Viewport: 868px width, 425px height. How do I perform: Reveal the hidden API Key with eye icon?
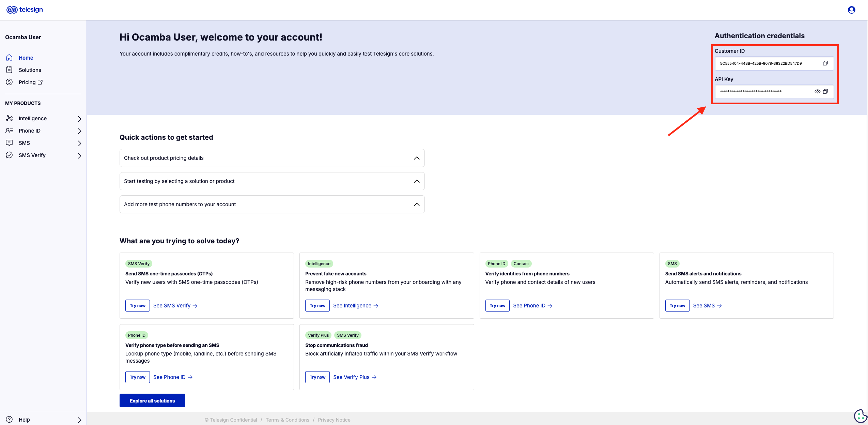817,91
